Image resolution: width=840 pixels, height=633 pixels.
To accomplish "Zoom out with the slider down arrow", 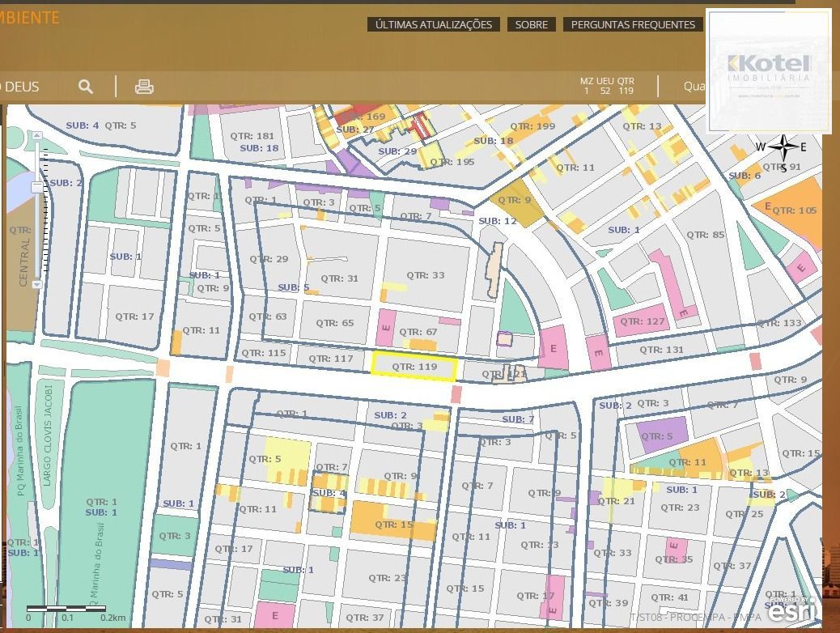I will (x=37, y=284).
